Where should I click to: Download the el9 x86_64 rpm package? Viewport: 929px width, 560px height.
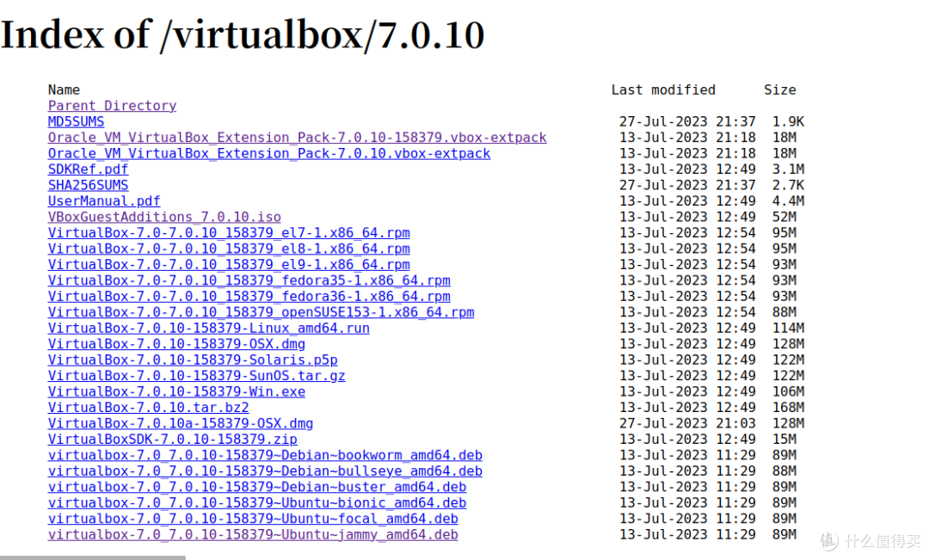click(229, 265)
